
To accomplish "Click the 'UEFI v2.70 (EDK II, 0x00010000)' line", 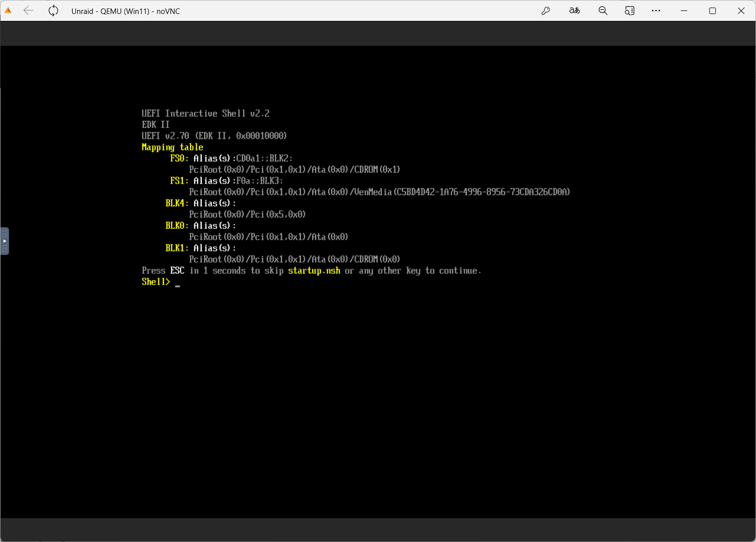I will click(214, 136).
